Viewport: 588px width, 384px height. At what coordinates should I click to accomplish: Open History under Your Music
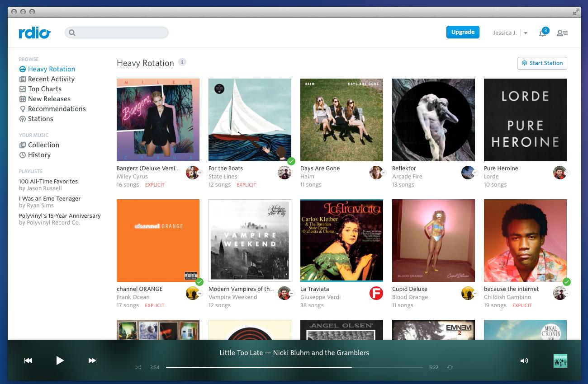click(x=35, y=155)
